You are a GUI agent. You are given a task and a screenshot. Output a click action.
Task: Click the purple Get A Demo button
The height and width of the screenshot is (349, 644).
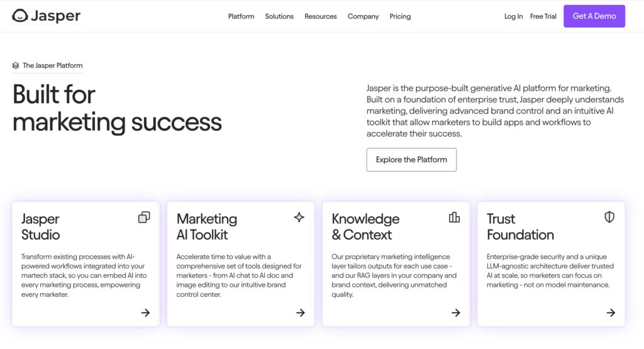[594, 16]
